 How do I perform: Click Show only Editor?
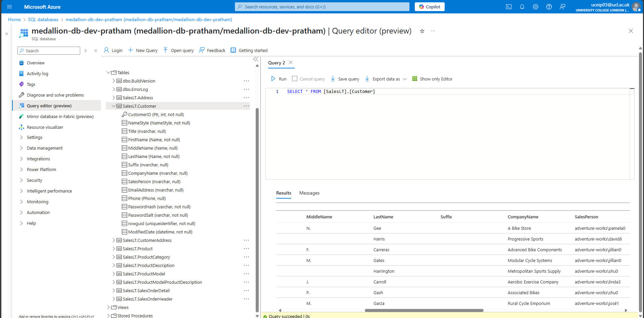(432, 79)
